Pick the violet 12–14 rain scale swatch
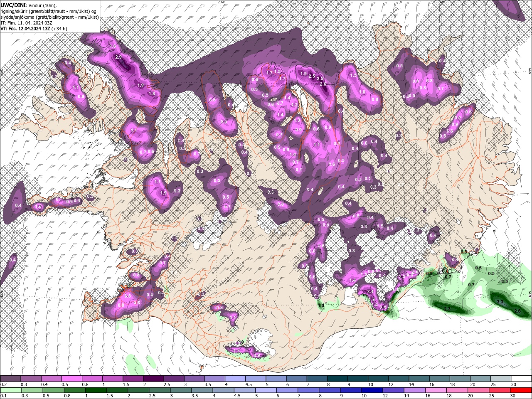Viewport: 532px width, 399px height. tap(394, 390)
